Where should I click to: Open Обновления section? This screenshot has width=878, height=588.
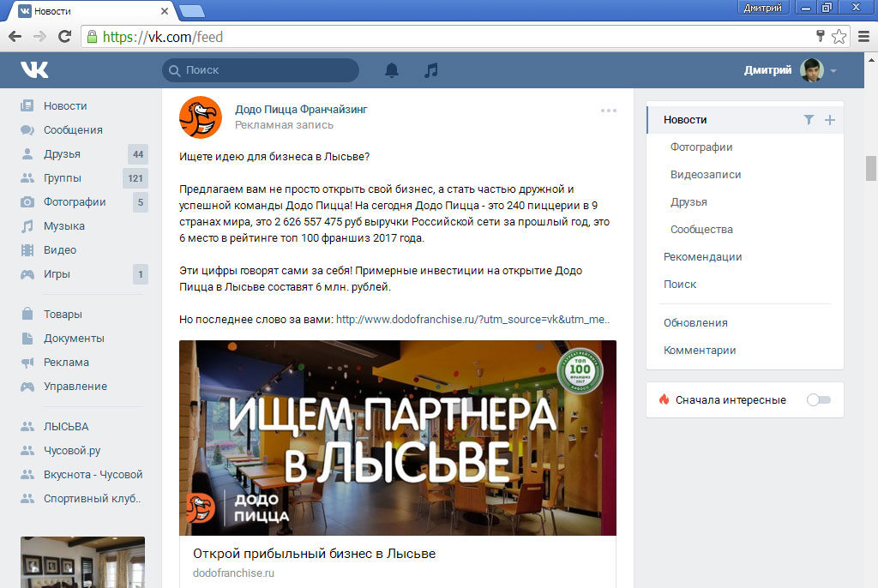[x=695, y=323]
